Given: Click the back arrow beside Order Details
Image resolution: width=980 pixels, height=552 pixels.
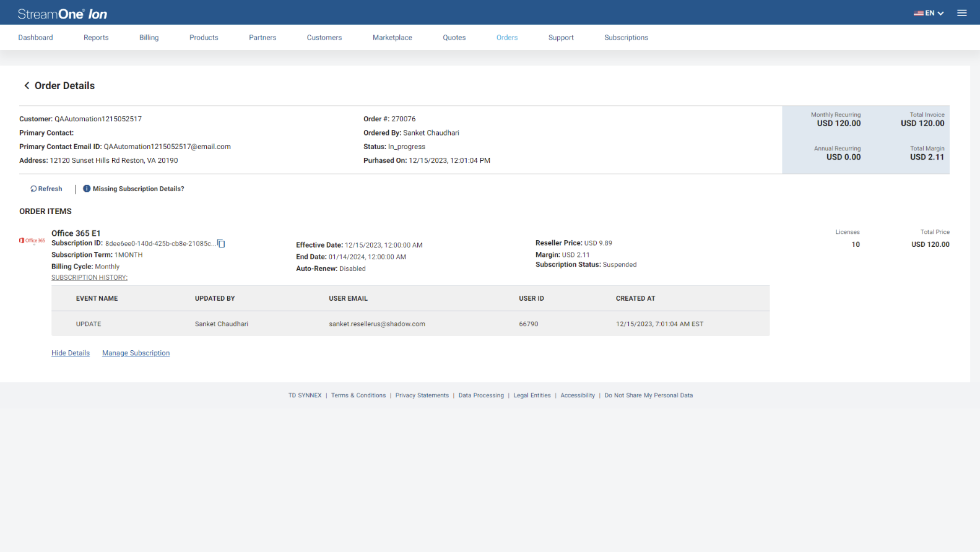Looking at the screenshot, I should click(x=27, y=85).
